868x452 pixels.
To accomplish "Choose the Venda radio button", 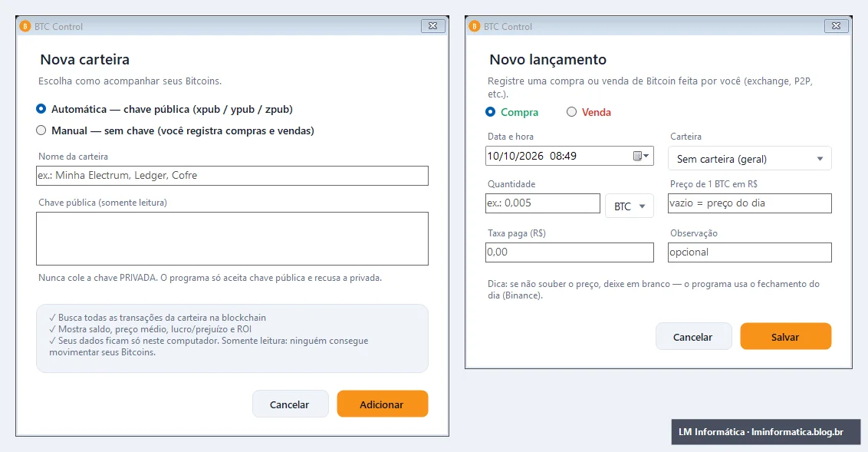I will 571,112.
